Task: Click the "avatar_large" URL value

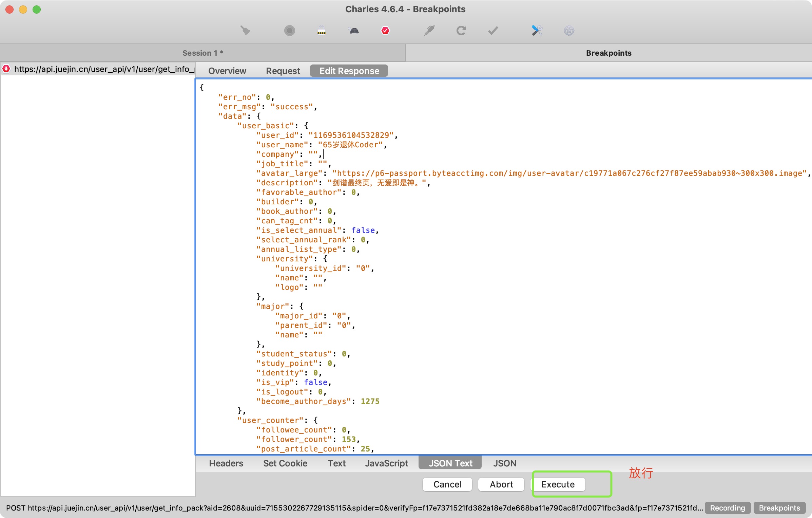Action: (x=569, y=173)
